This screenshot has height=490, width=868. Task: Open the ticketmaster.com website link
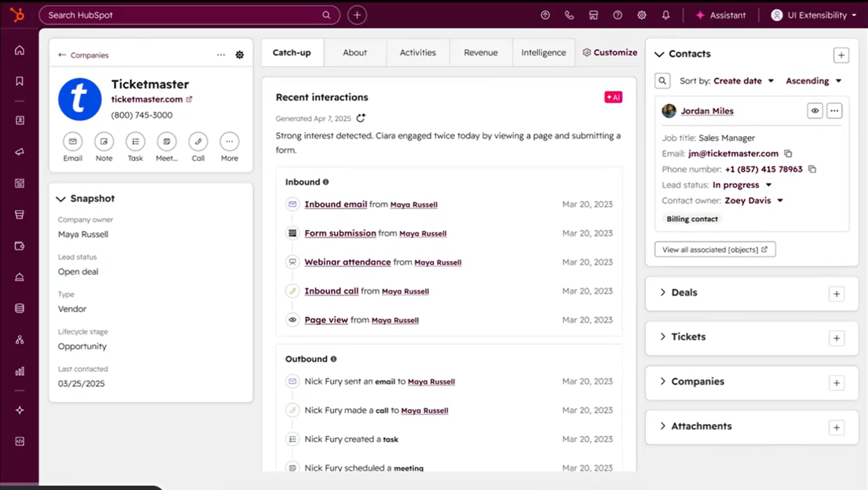click(x=152, y=99)
